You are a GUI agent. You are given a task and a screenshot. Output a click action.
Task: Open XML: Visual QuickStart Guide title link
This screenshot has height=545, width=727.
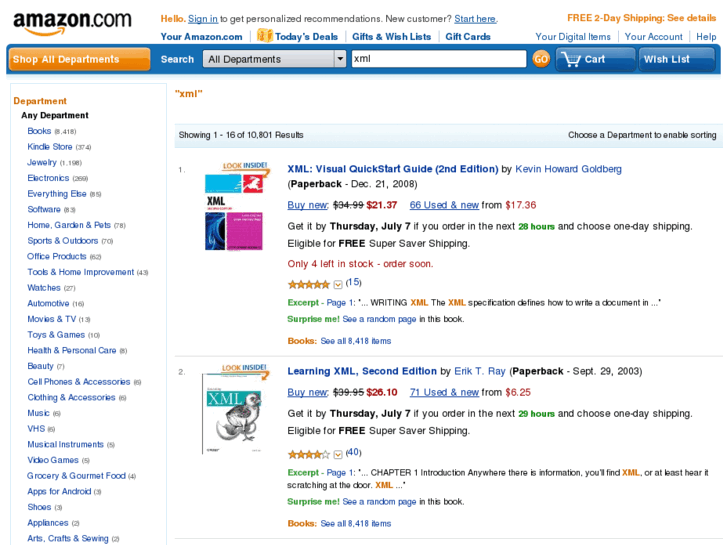pyautogui.click(x=393, y=169)
